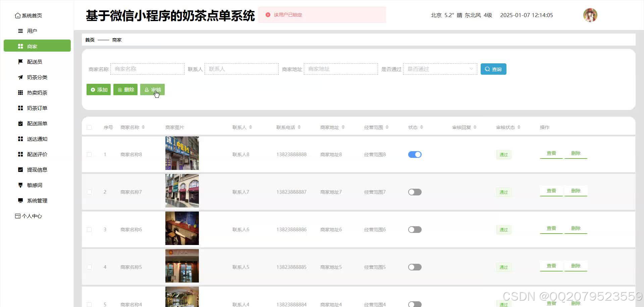Screen dimensions: 644x307
Task: Sort the 商家名称 column
Action: pos(143,127)
